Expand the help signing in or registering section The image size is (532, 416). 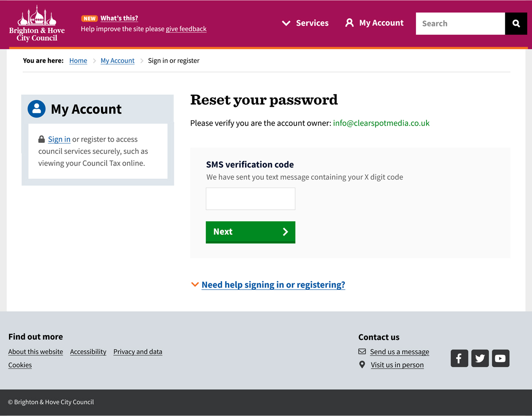click(x=273, y=285)
